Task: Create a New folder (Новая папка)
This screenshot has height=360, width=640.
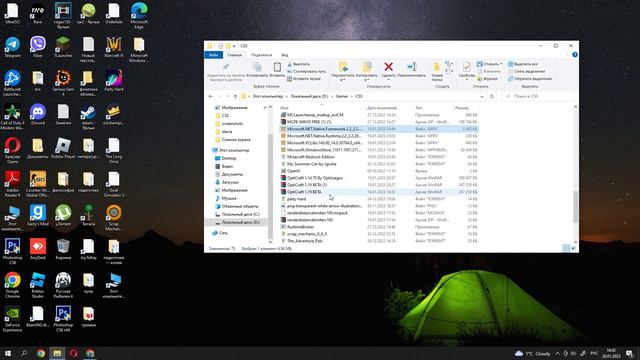Action: pos(437,71)
